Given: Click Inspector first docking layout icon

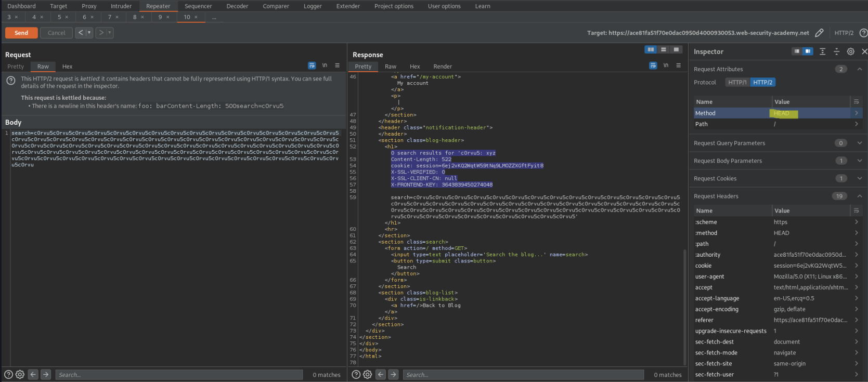Looking at the screenshot, I should pyautogui.click(x=797, y=51).
